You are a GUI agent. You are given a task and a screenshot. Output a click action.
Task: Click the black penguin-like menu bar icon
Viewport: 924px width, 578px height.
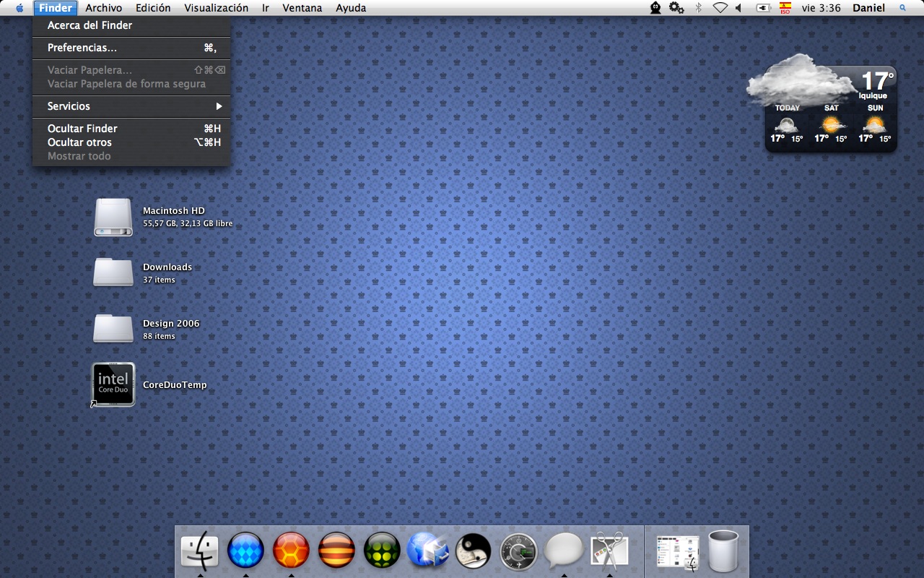pos(655,8)
